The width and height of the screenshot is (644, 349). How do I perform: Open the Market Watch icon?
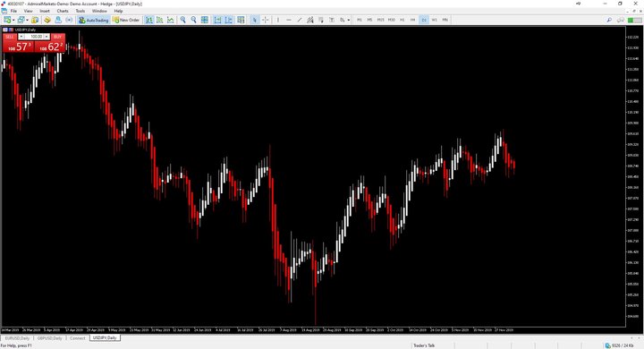[x=35, y=20]
